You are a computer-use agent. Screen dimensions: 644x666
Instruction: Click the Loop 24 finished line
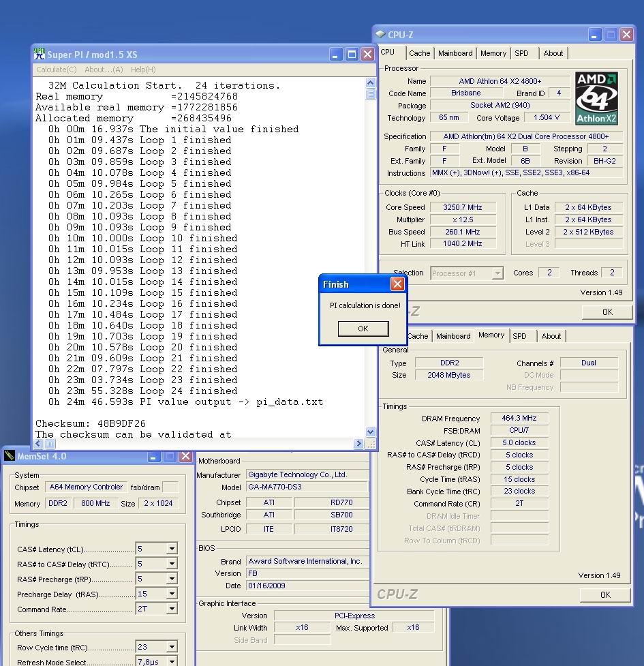[x=142, y=391]
